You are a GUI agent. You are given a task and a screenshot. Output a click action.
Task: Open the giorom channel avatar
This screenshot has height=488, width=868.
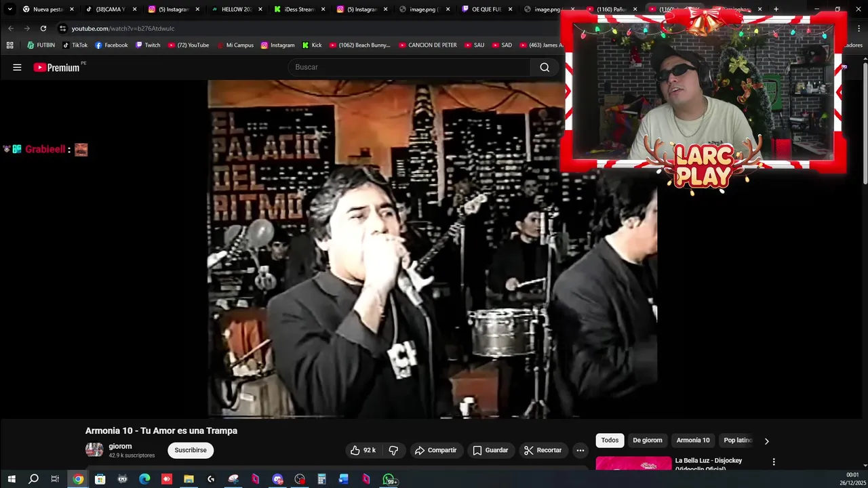(94, 450)
